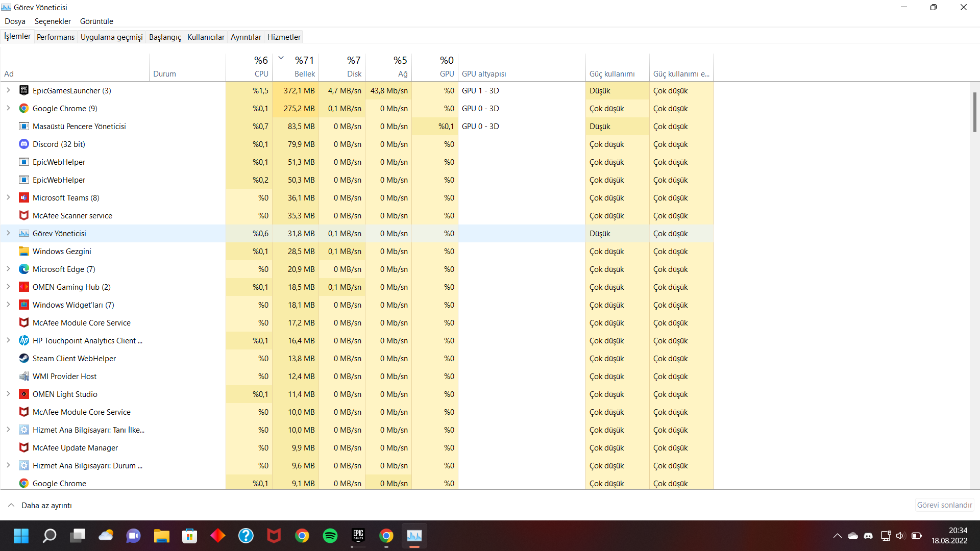This screenshot has width=980, height=551.
Task: Expand Microsoft Teams (8) process group
Action: click(8, 197)
